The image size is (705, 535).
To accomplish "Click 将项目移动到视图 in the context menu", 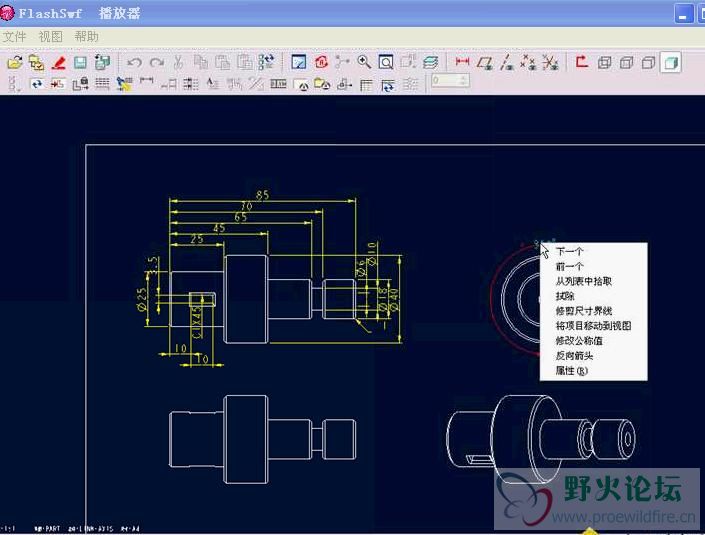I will pos(593,325).
